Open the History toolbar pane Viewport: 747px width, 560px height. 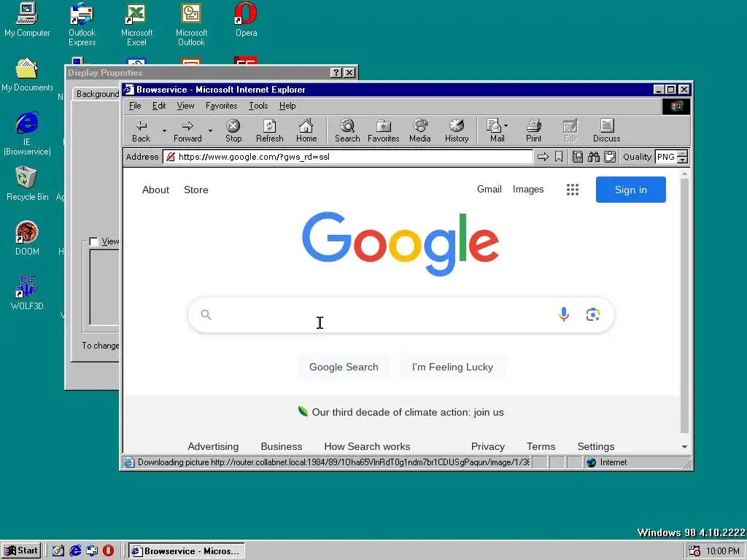coord(457,131)
